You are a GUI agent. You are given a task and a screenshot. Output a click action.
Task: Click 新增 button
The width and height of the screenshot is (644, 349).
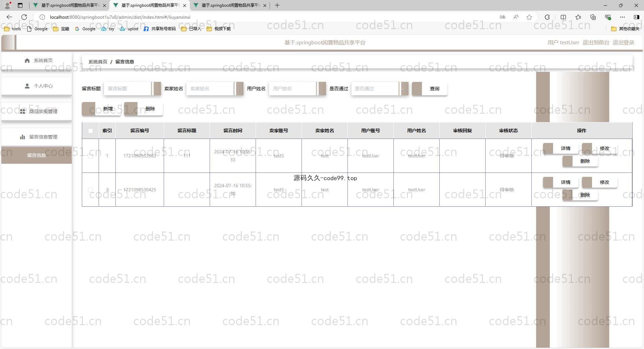[101, 109]
